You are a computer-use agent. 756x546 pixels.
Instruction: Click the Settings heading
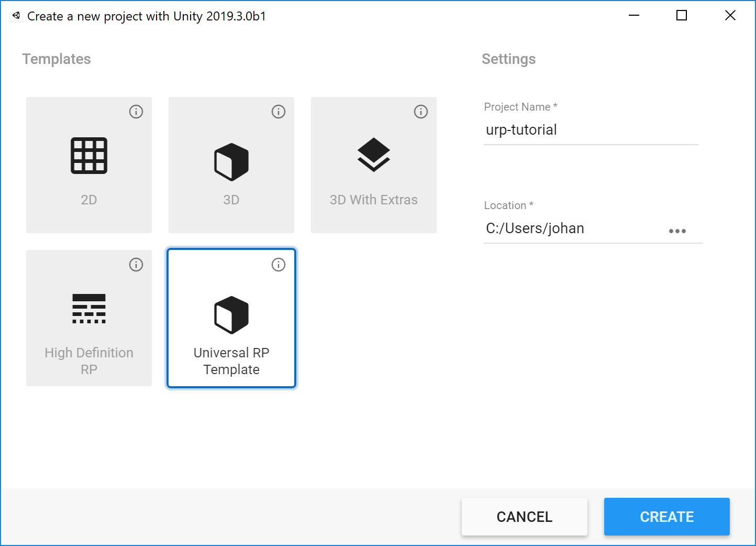tap(509, 59)
